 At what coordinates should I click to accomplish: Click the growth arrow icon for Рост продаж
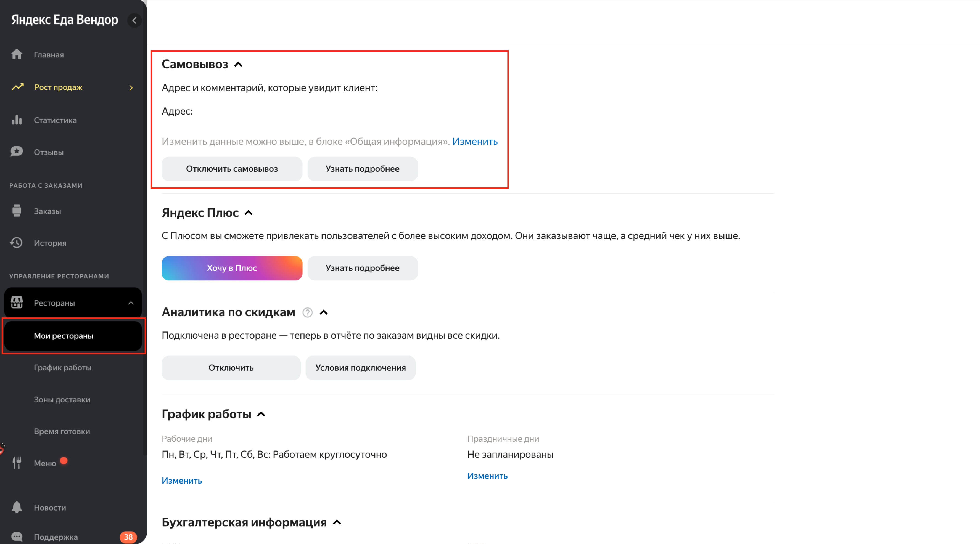17,87
